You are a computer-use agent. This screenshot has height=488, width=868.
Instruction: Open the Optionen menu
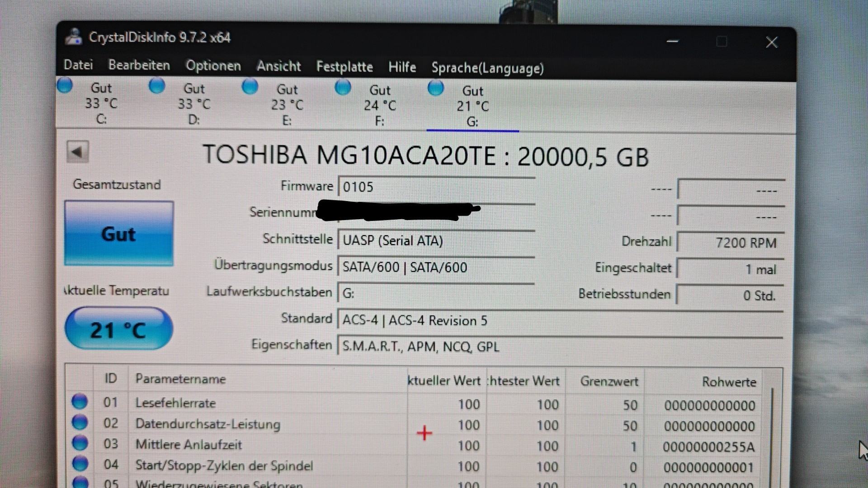pos(213,66)
